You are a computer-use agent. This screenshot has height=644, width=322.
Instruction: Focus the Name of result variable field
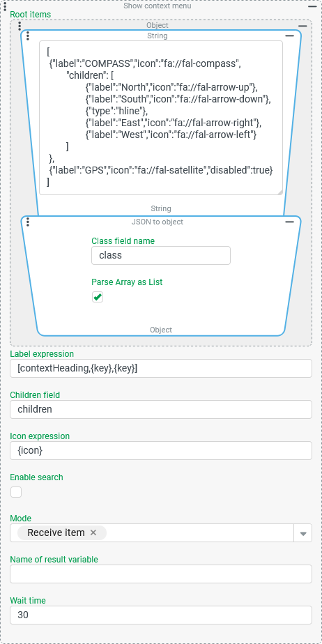161,574
